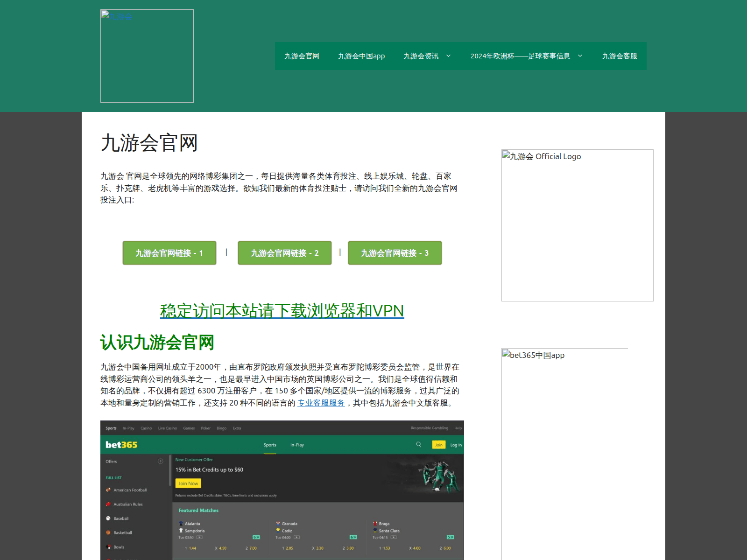This screenshot has width=747, height=560.
Task: Click the Basketball sport icon
Action: click(108, 532)
